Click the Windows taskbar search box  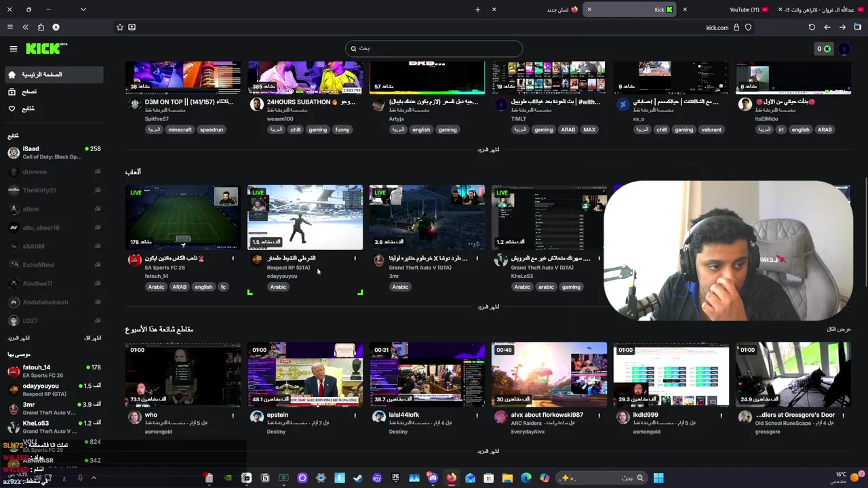602,478
